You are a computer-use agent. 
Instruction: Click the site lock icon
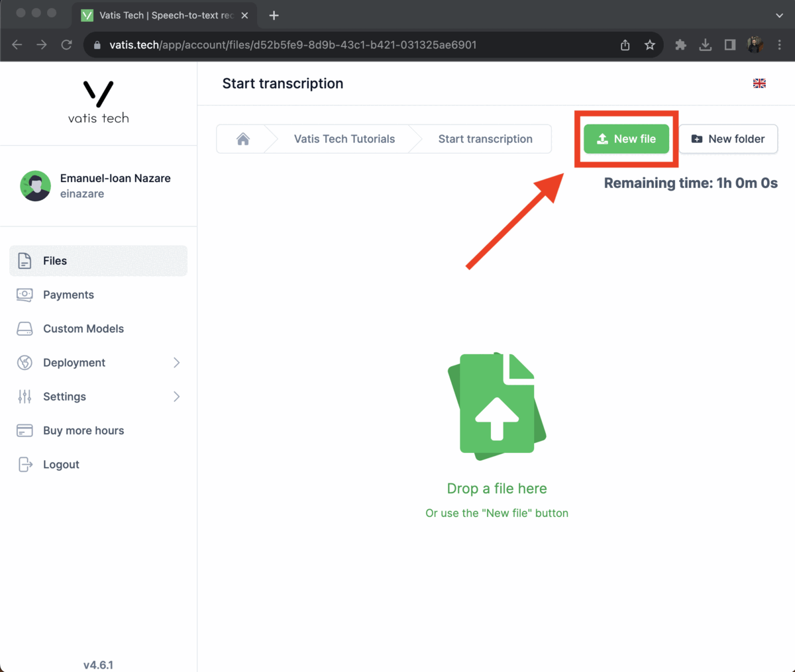point(97,45)
